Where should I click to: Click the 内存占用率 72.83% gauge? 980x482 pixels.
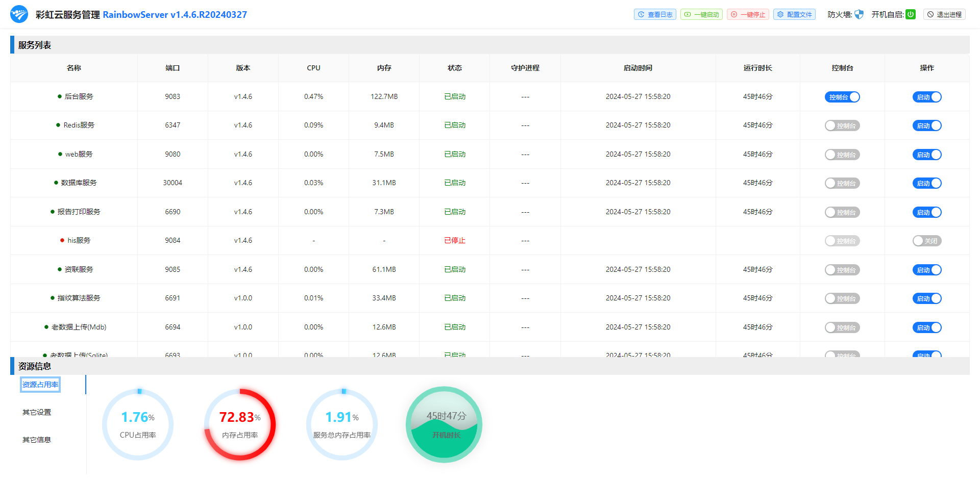tap(240, 424)
